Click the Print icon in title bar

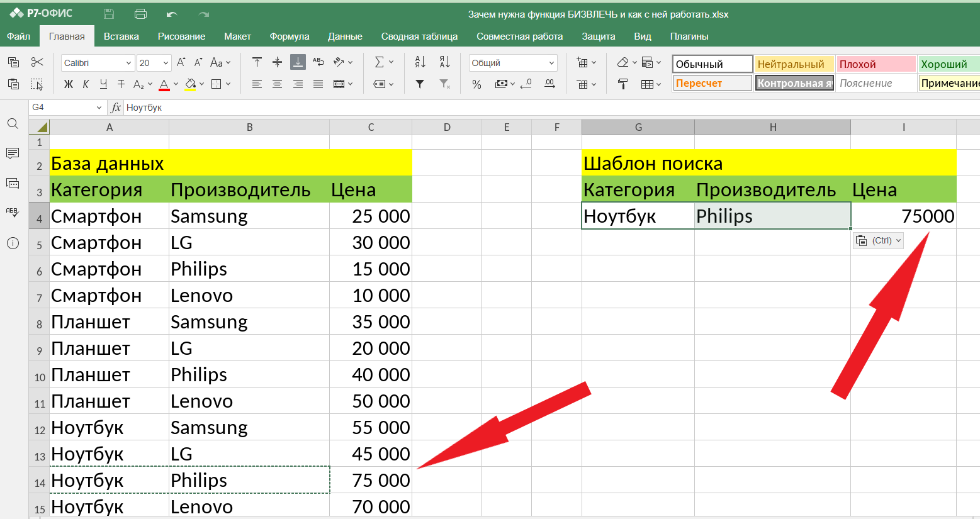coord(140,14)
